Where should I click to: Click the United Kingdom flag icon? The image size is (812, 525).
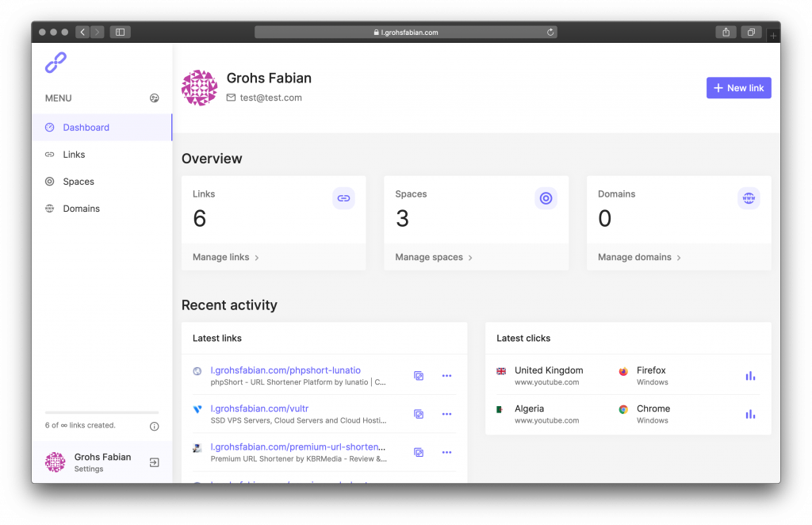tap(501, 370)
